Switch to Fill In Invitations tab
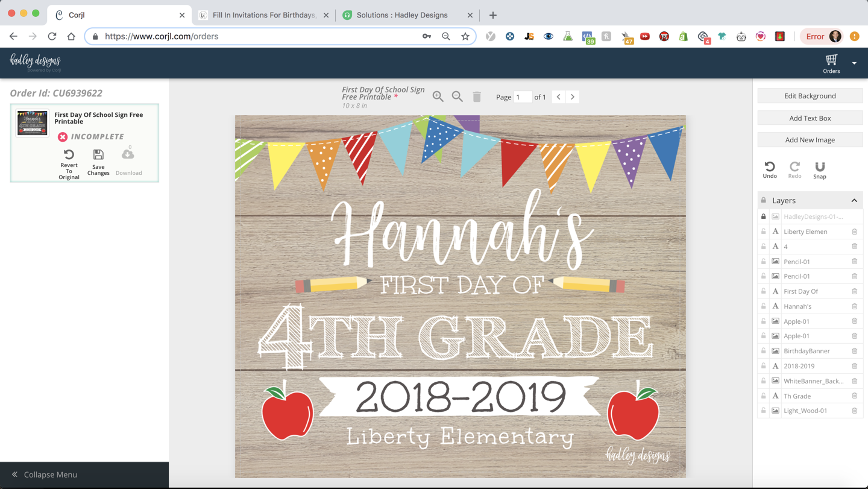 (264, 15)
